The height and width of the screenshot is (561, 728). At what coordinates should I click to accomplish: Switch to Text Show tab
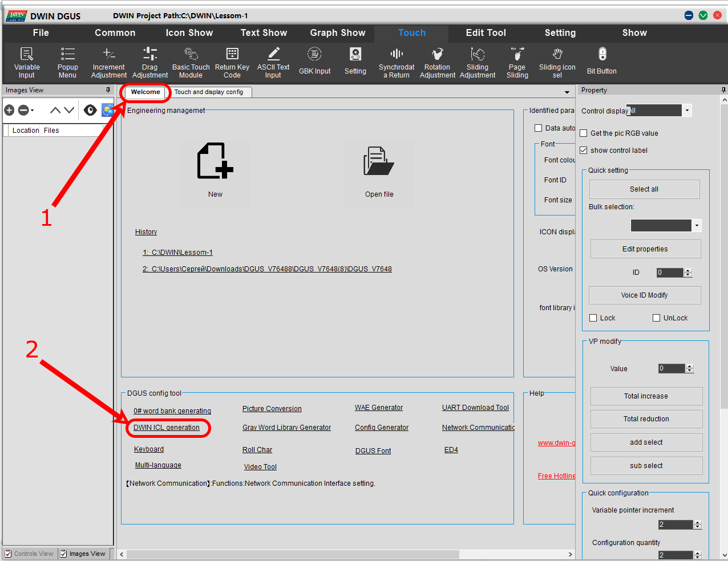click(264, 33)
